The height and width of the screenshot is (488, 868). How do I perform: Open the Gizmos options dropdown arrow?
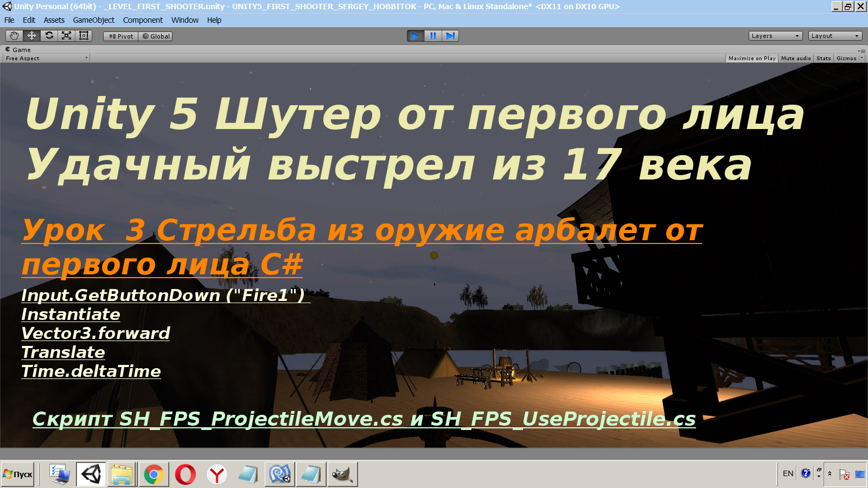(x=861, y=58)
